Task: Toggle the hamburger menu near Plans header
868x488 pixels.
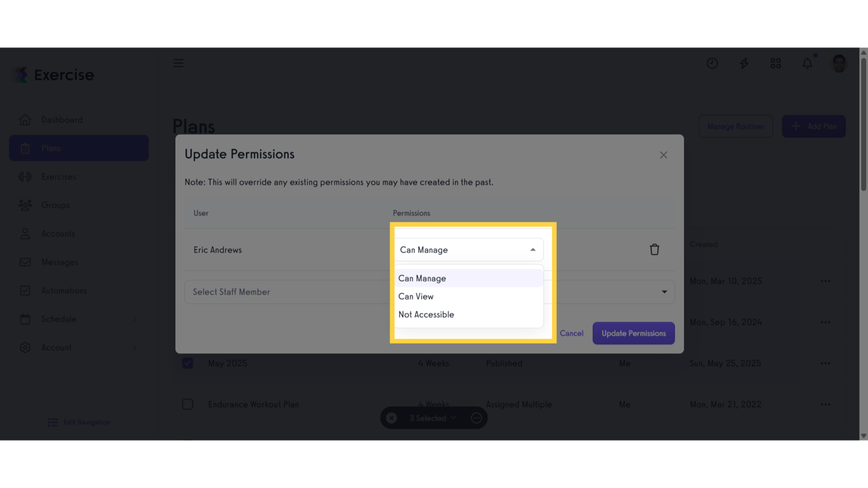Action: [178, 63]
